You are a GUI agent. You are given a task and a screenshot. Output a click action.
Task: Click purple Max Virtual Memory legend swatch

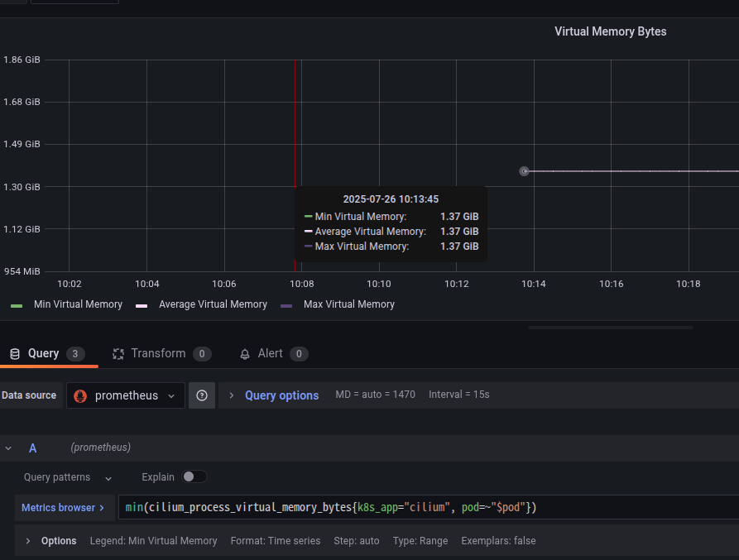tap(286, 306)
